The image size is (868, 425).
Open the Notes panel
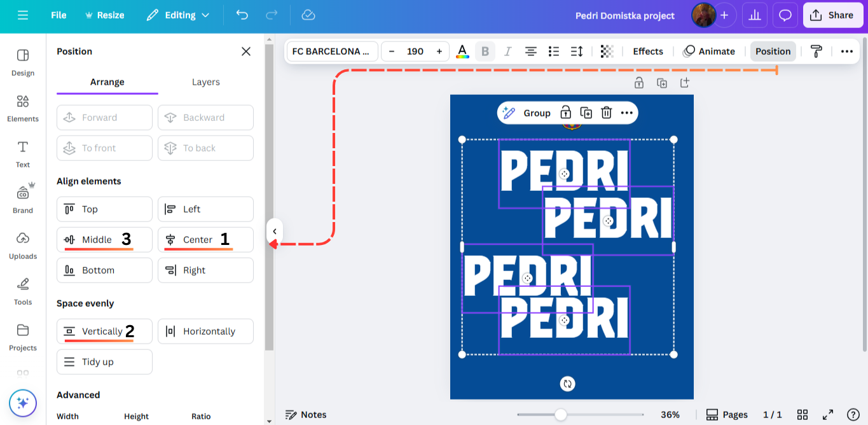(306, 415)
